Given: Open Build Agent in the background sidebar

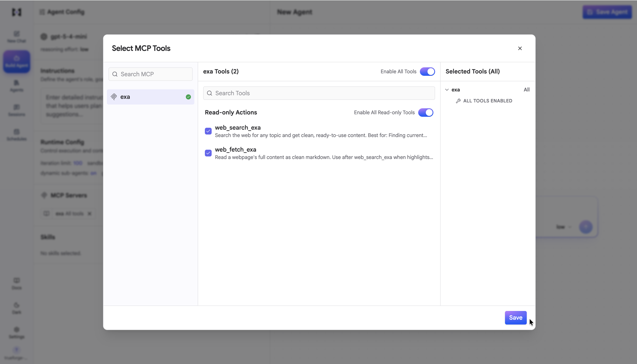Looking at the screenshot, I should click(x=16, y=61).
